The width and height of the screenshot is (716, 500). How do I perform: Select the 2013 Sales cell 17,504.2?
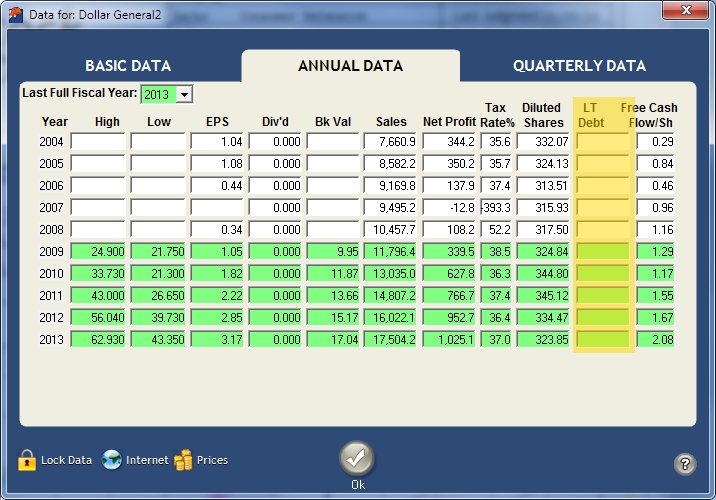click(390, 340)
